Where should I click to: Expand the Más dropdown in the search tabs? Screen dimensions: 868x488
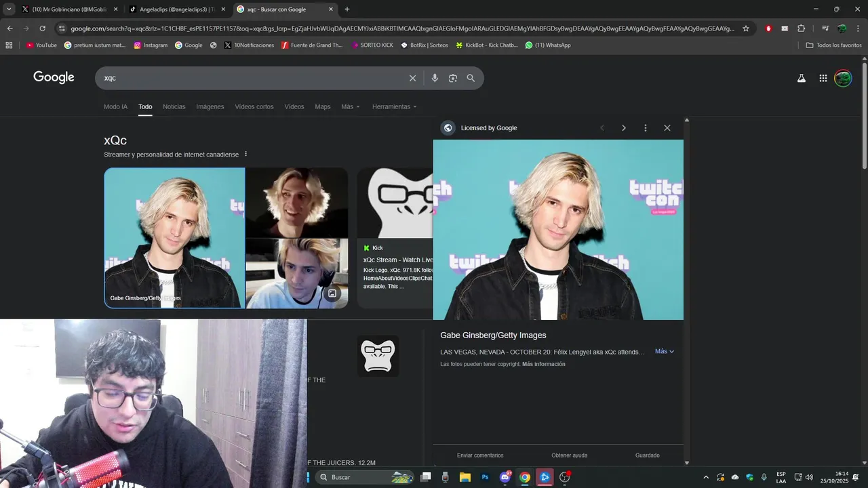tap(351, 106)
